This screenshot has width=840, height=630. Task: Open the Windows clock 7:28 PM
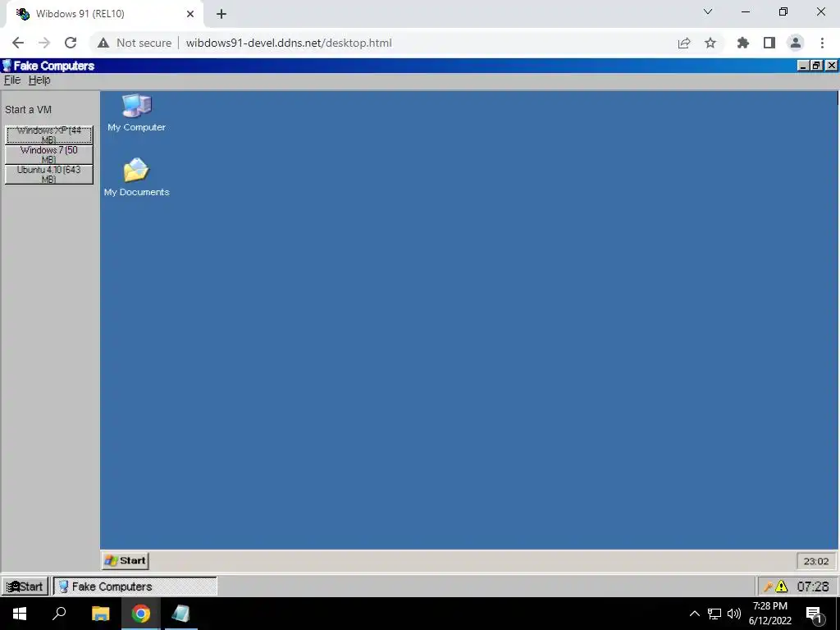[x=769, y=614]
